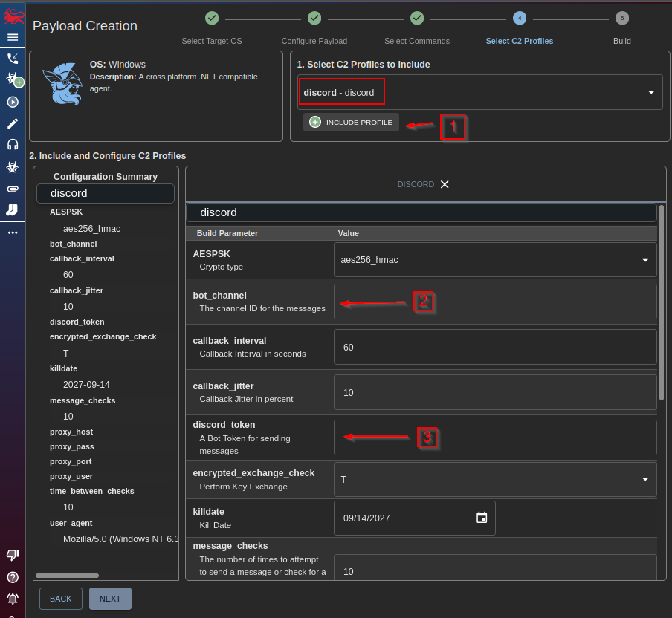Click time_between_checks entry in summary
This screenshot has width=672, height=618.
[91, 491]
